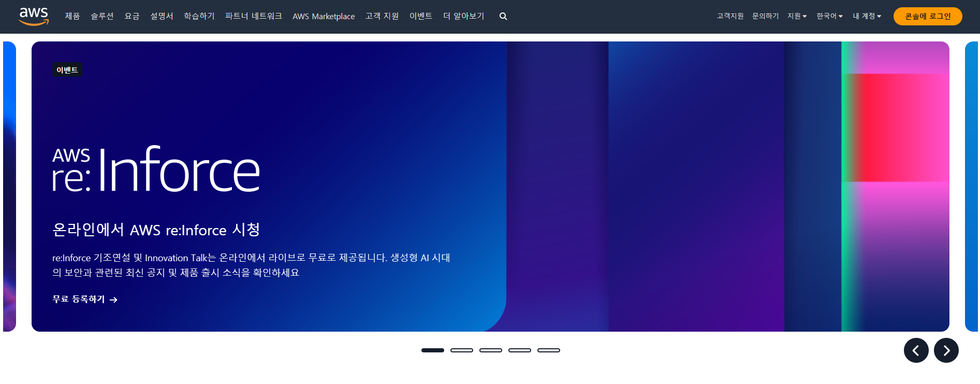The width and height of the screenshot is (980, 384).
Task: Expand the 지원 dropdown
Action: tap(797, 16)
